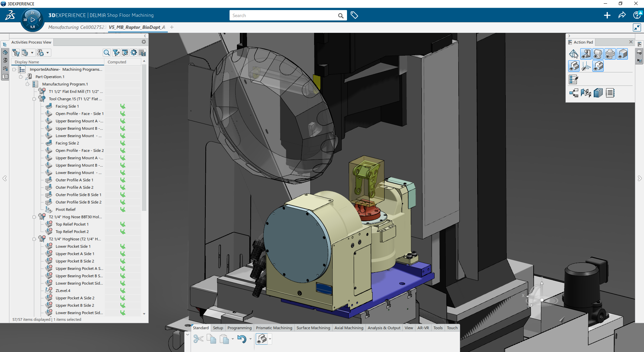Click in the top Search input field
Screen dimensions: 644x352
tap(284, 15)
